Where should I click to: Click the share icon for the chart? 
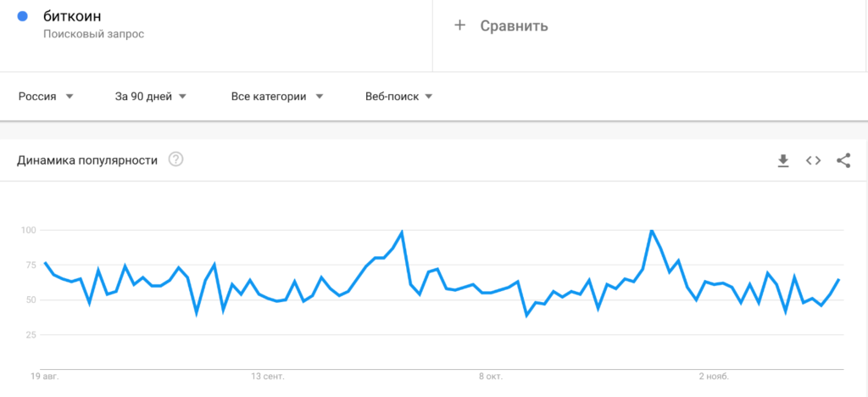[843, 160]
